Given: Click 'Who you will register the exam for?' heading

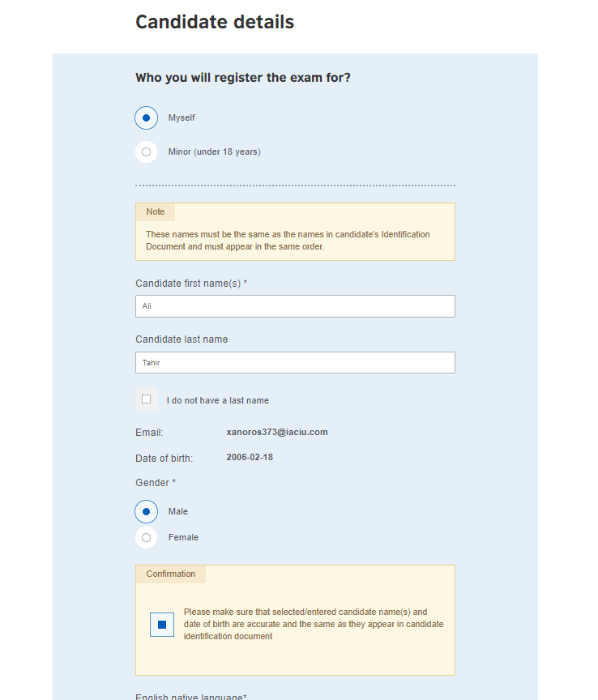Looking at the screenshot, I should (243, 79).
